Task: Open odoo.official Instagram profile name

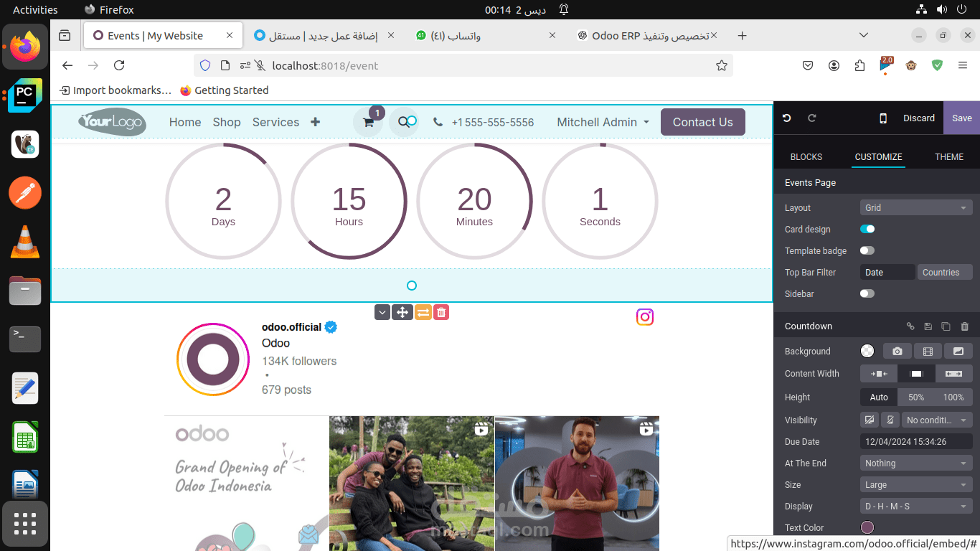Action: (x=291, y=327)
